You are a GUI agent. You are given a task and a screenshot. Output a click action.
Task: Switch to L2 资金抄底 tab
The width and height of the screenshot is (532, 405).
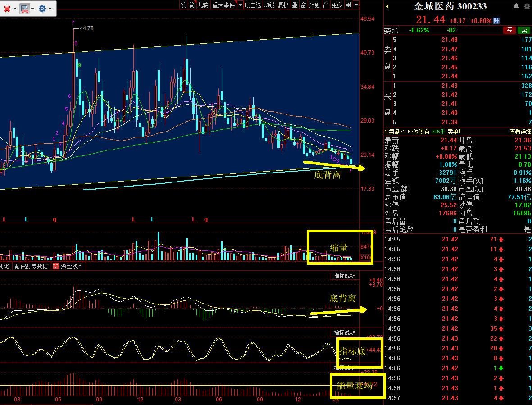(68, 267)
